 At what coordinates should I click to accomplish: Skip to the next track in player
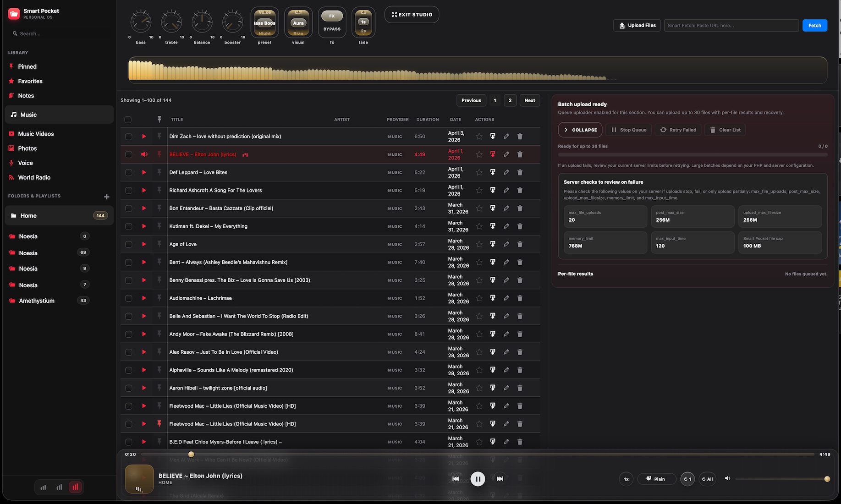coord(500,479)
